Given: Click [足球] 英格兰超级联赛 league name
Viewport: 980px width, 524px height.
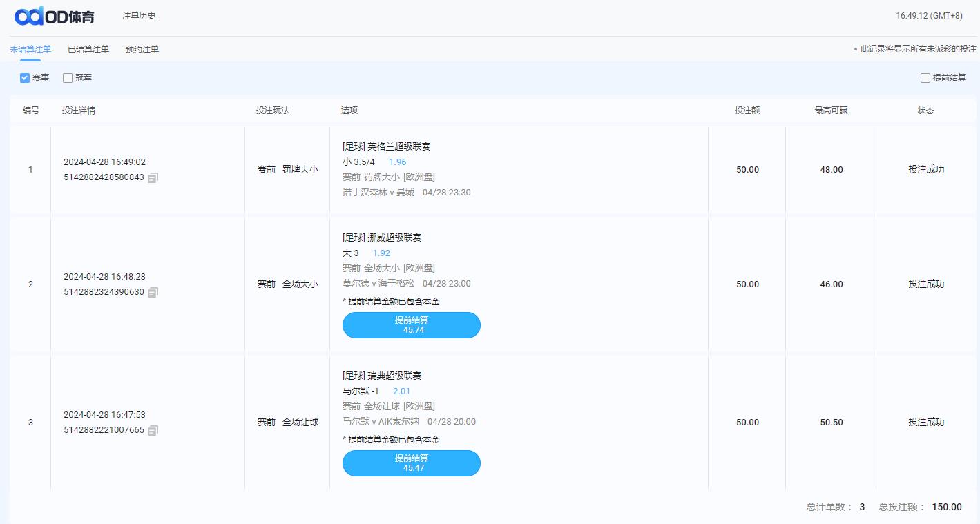Looking at the screenshot, I should pos(387,146).
